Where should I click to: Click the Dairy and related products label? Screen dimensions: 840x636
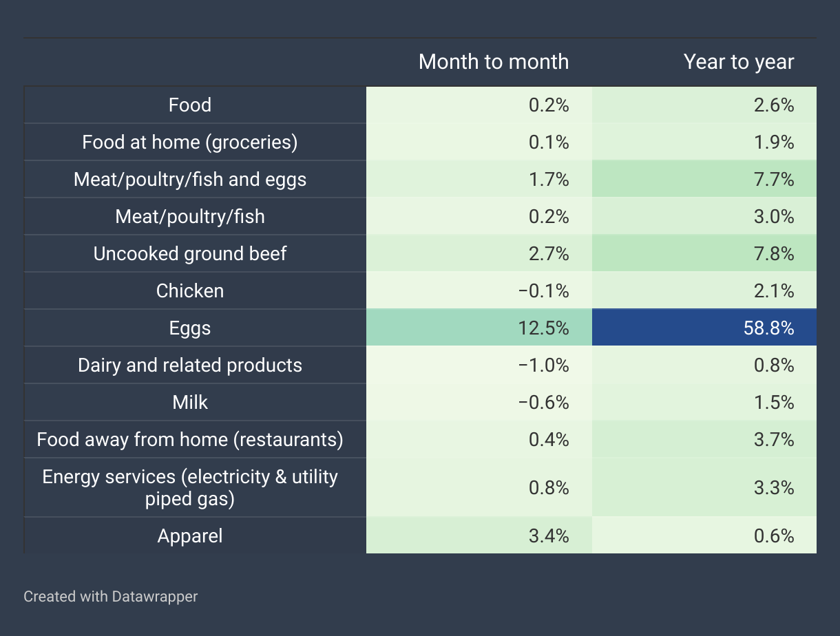pos(190,365)
